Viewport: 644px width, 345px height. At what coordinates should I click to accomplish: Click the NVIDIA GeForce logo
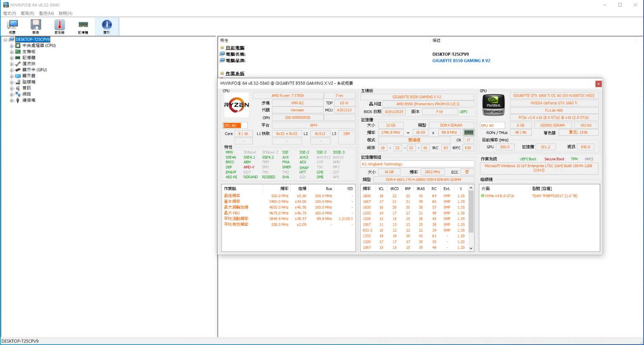pyautogui.click(x=493, y=105)
